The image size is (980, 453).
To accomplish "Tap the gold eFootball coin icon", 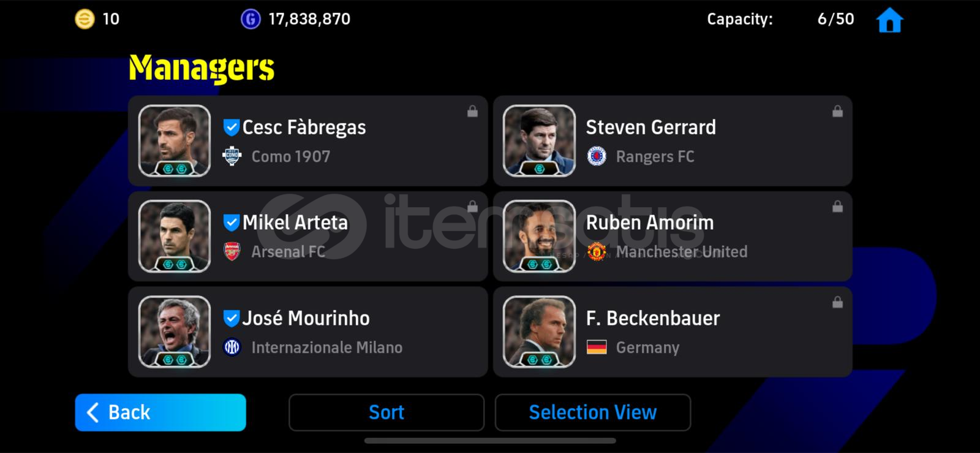I will [85, 20].
